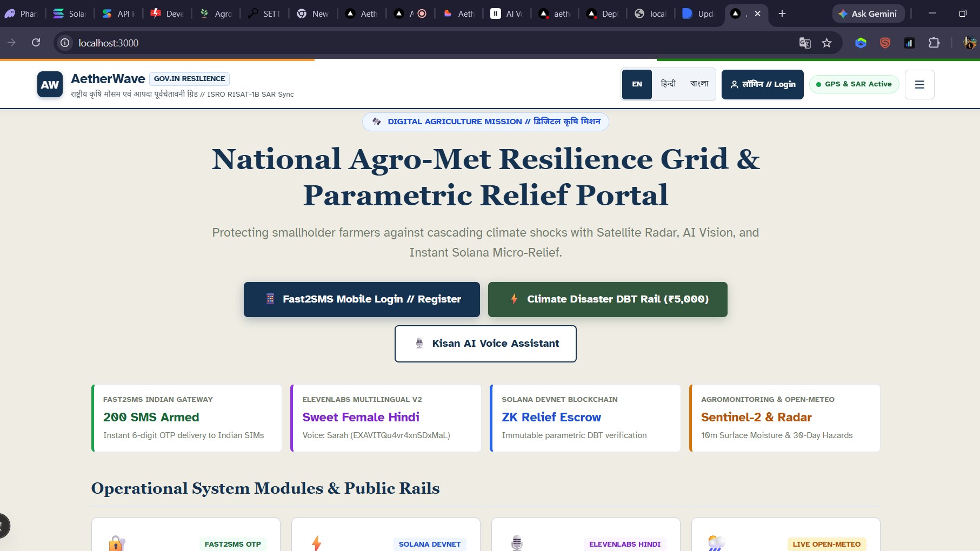Open the Kisan AI Voice Assistant
This screenshot has width=980, height=551.
485,344
